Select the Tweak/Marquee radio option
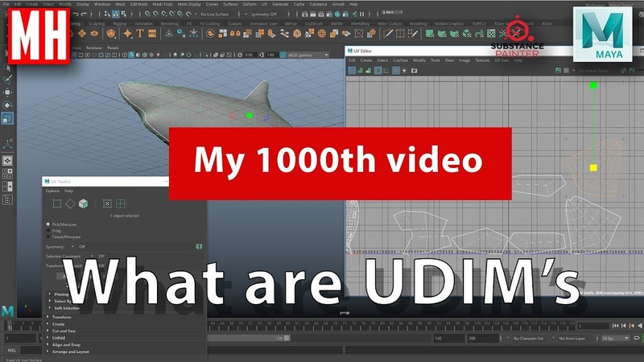Image resolution: width=644 pixels, height=362 pixels. pos(48,237)
